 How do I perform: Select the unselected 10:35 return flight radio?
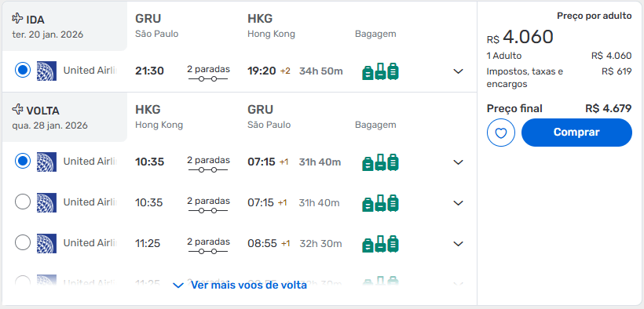point(23,202)
